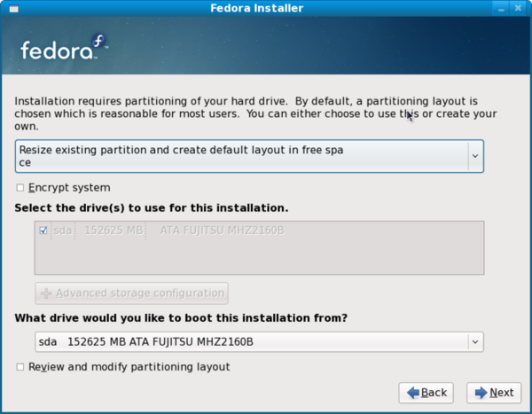Go Back to the previous installer step
The image size is (532, 414).
pyautogui.click(x=426, y=393)
